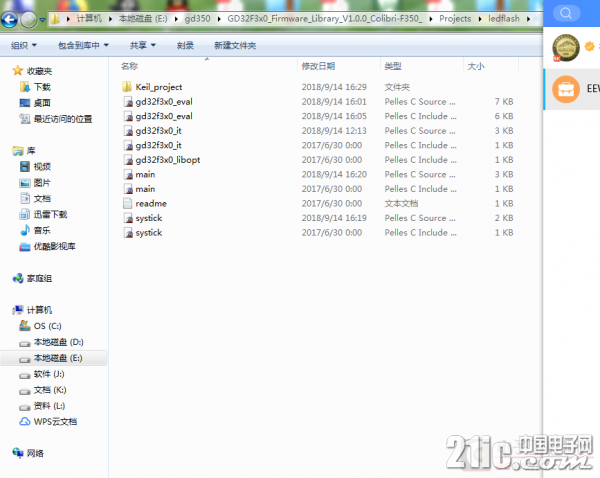This screenshot has height=478, width=600.
Task: Sort files by 修改日期 column header
Action: pos(318,66)
